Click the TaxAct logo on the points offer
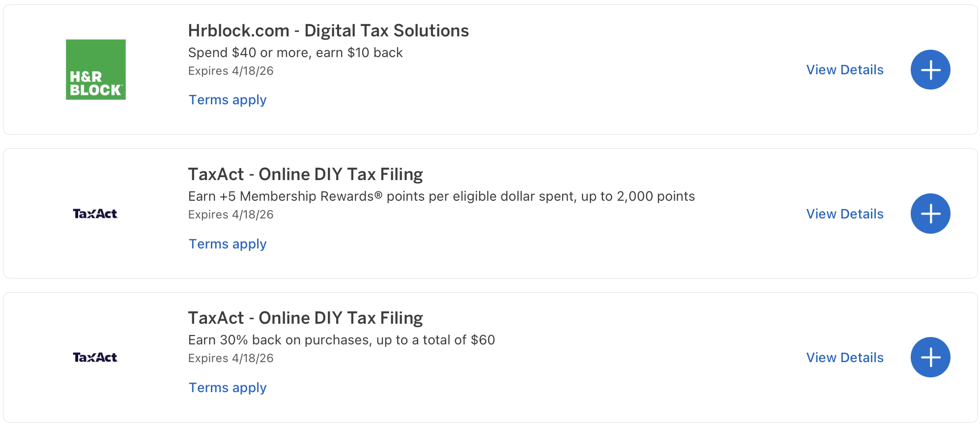980x431 pixels. pyautogui.click(x=96, y=214)
